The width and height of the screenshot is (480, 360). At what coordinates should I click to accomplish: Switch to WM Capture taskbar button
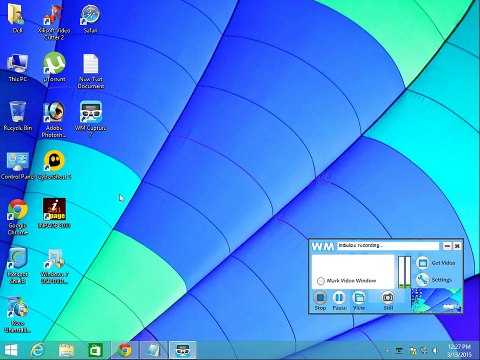point(182,350)
